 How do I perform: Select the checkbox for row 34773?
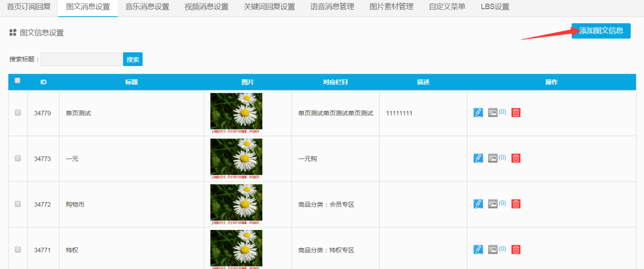pyautogui.click(x=18, y=158)
